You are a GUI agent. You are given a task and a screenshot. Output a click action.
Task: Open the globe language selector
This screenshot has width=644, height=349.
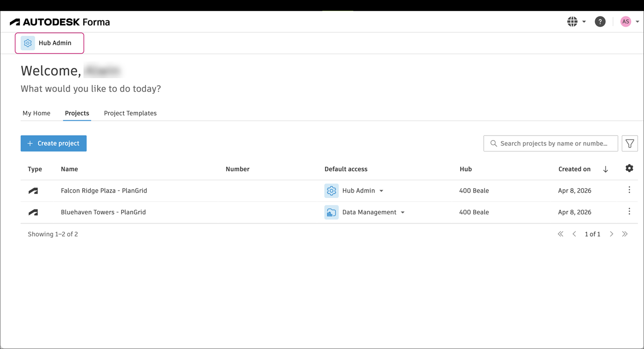pyautogui.click(x=572, y=22)
